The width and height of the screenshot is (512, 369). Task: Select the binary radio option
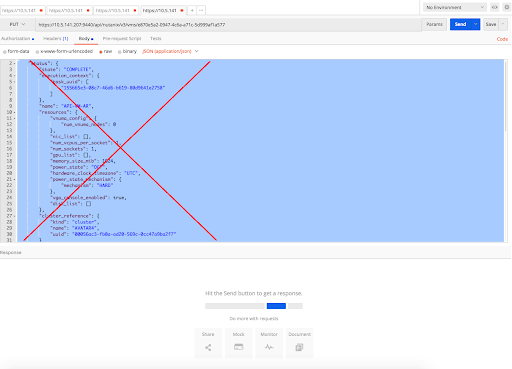click(119, 52)
